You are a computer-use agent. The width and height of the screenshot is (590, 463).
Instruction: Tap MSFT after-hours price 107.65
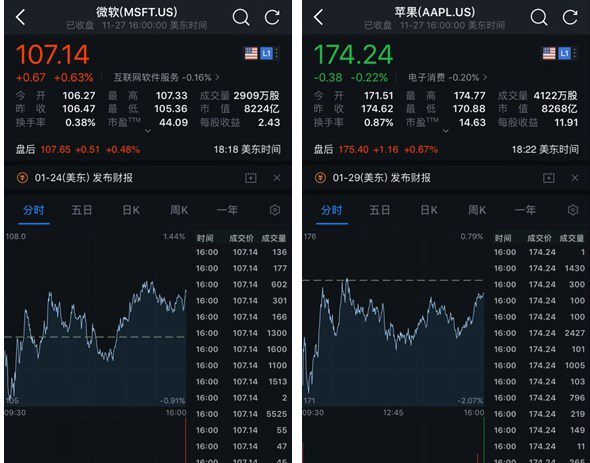[x=55, y=149]
